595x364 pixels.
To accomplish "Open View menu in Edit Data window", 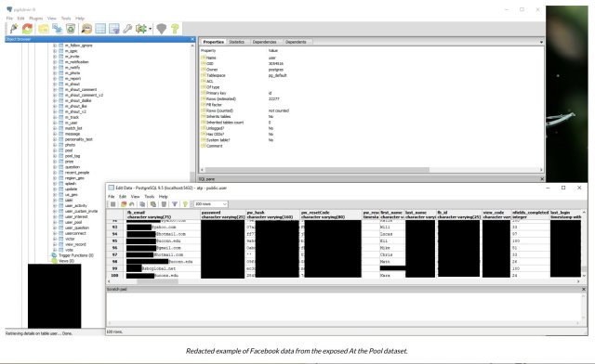I will (x=135, y=197).
